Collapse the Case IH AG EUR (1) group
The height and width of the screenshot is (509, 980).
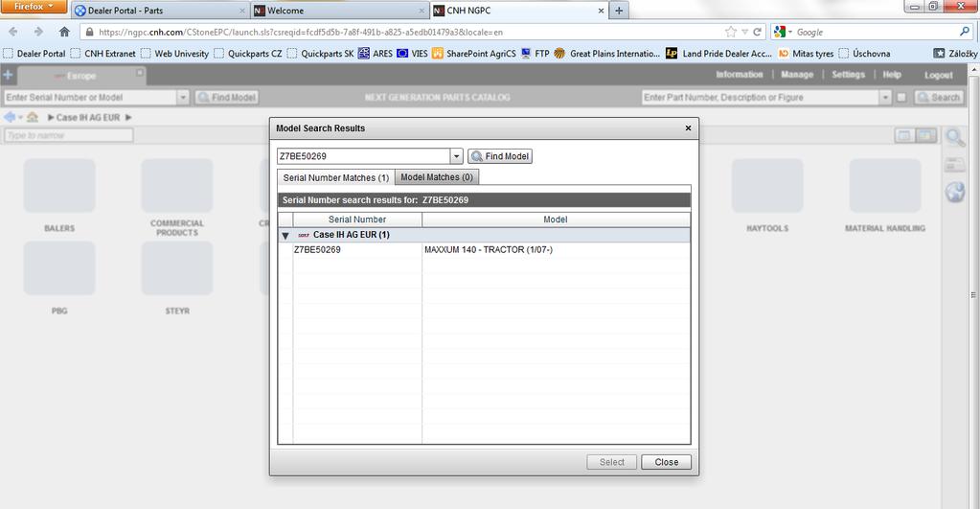pos(285,235)
